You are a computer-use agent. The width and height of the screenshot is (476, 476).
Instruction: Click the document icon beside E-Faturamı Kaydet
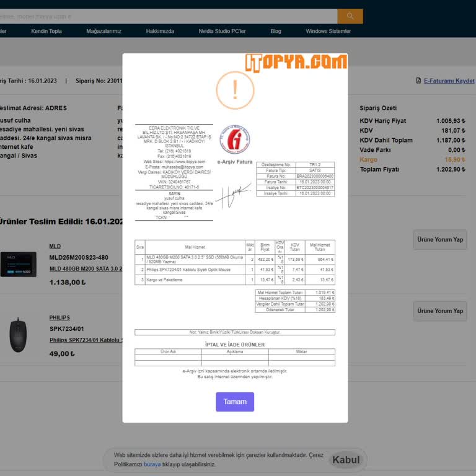[418, 81]
